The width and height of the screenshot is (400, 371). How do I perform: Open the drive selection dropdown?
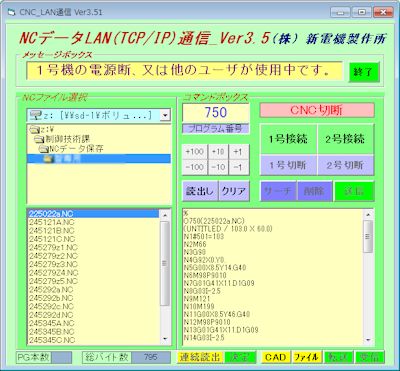click(165, 115)
